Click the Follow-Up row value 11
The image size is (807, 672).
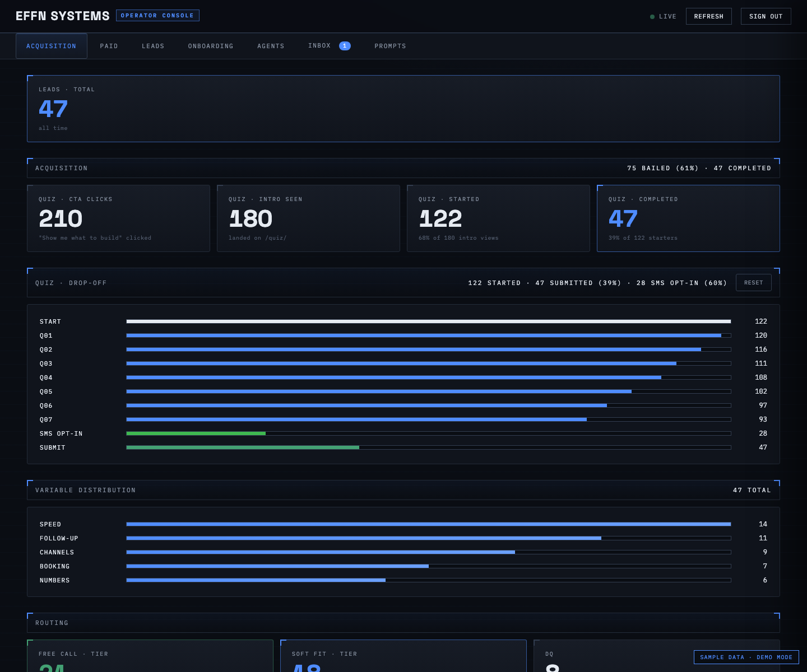click(763, 538)
